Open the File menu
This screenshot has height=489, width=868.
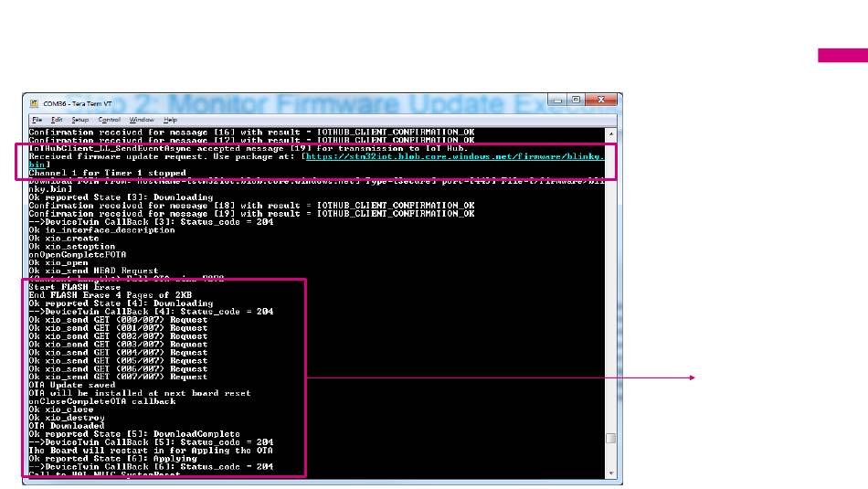pos(37,120)
